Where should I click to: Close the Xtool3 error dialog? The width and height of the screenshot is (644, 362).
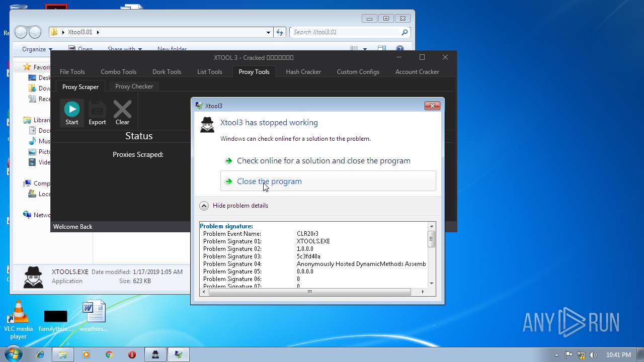point(432,106)
